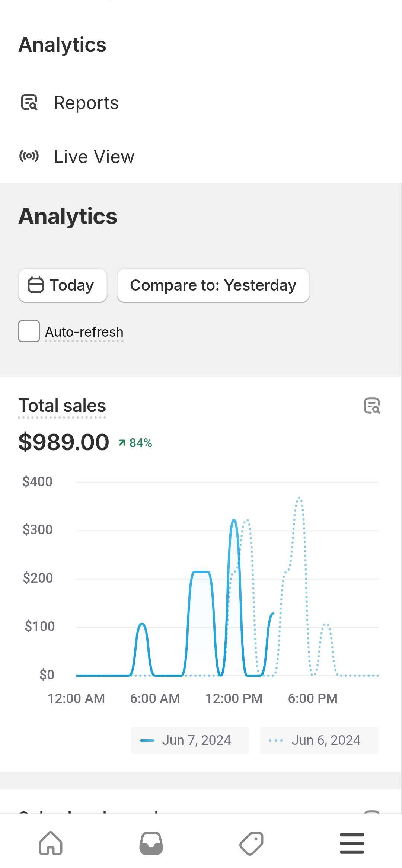Click the Auto-refresh label text
This screenshot has width=402, height=868.
[84, 332]
